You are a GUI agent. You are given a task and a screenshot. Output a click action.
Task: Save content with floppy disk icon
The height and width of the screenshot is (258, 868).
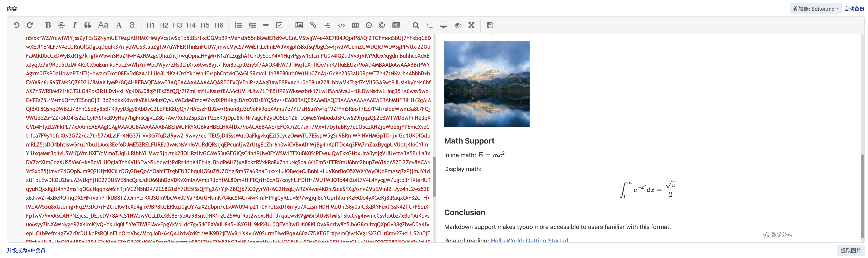(x=490, y=25)
